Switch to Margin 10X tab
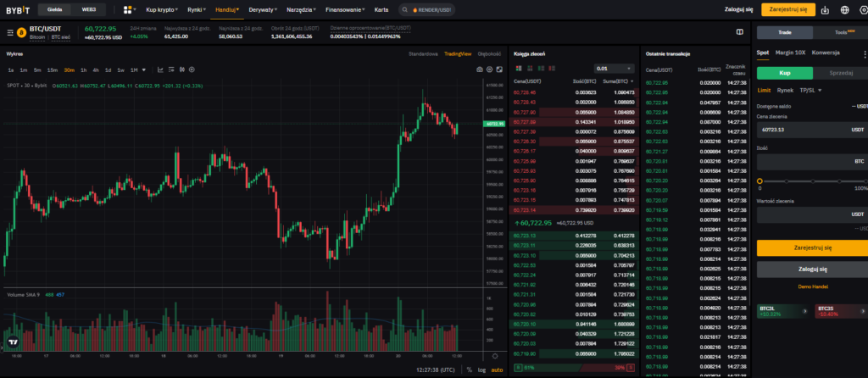Screen dimensions: 868x378 pyautogui.click(x=790, y=53)
